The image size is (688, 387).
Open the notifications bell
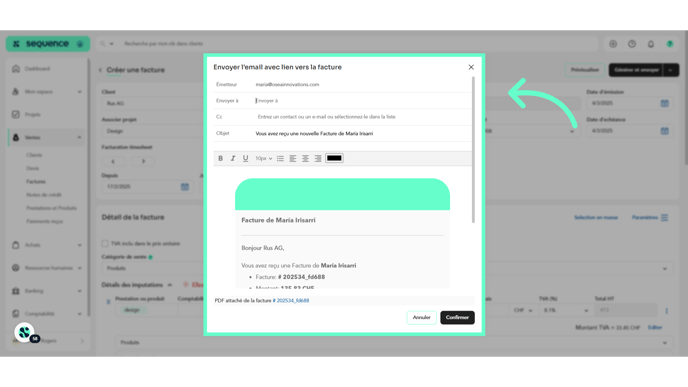(x=651, y=44)
